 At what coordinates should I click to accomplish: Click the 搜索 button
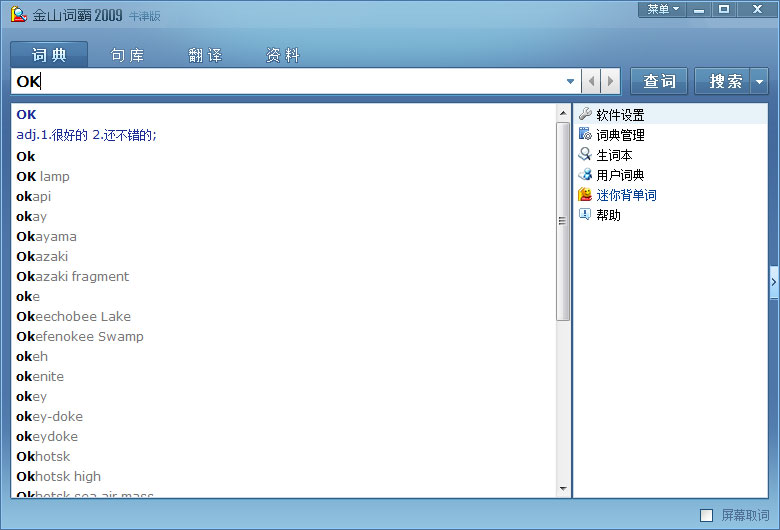[723, 81]
